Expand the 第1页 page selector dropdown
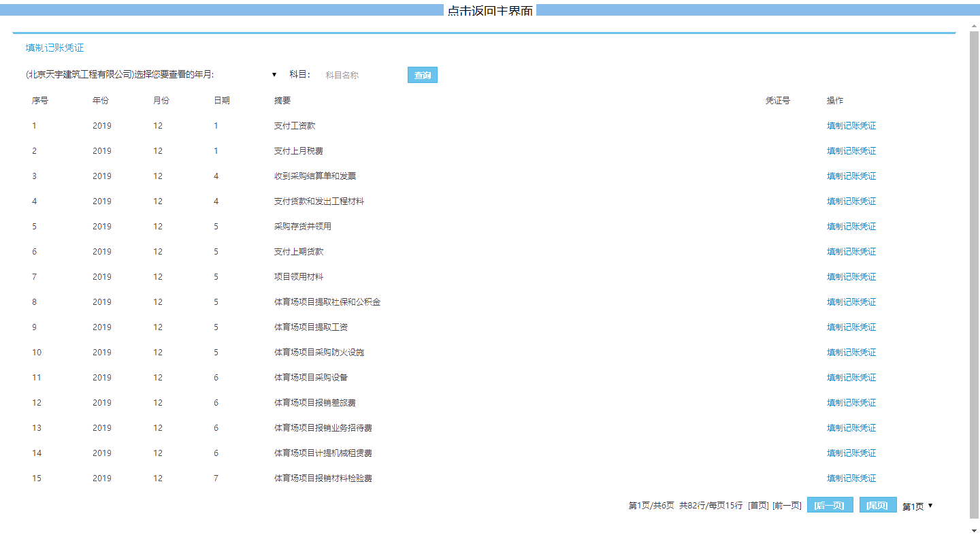Image resolution: width=980 pixels, height=537 pixels. tap(917, 506)
